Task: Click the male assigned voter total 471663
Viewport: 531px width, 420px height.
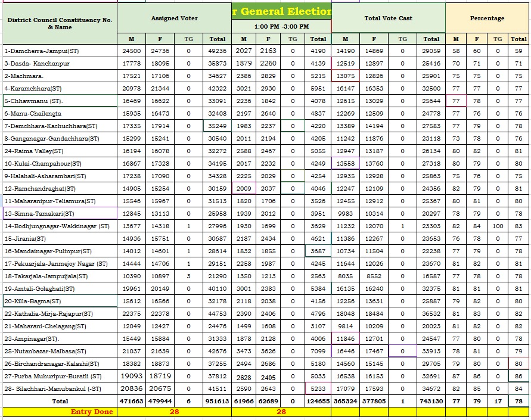Action: pyautogui.click(x=132, y=402)
